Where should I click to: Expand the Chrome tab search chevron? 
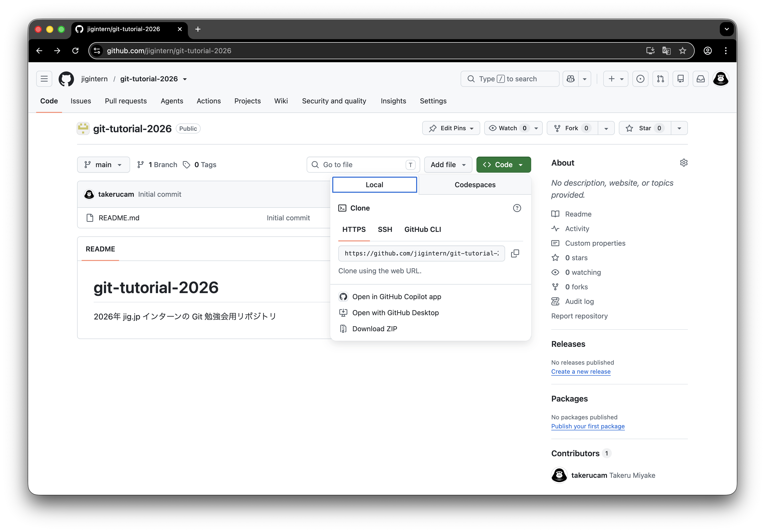(x=727, y=29)
